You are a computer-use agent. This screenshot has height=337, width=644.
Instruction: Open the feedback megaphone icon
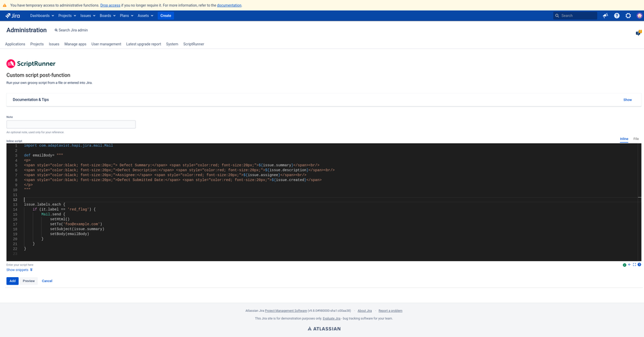605,15
